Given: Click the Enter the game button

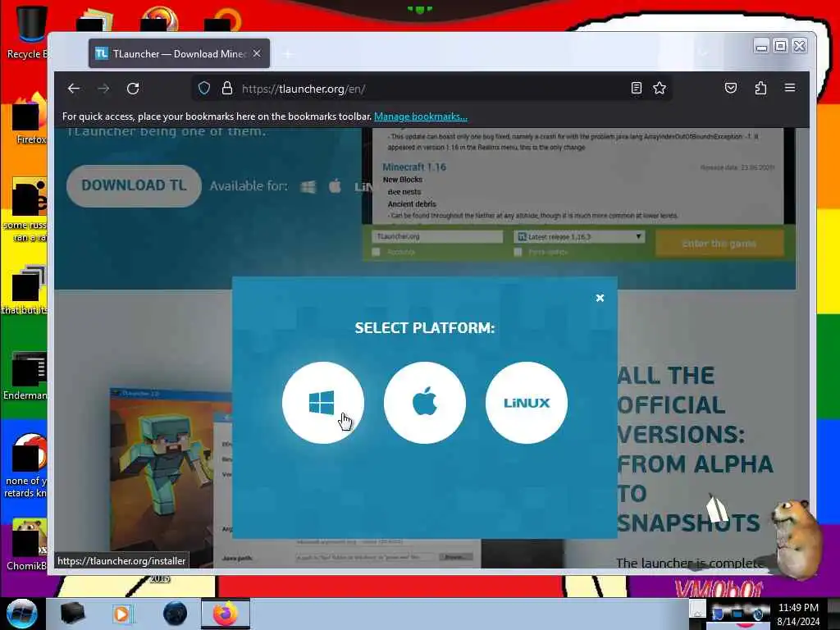Looking at the screenshot, I should coord(719,244).
